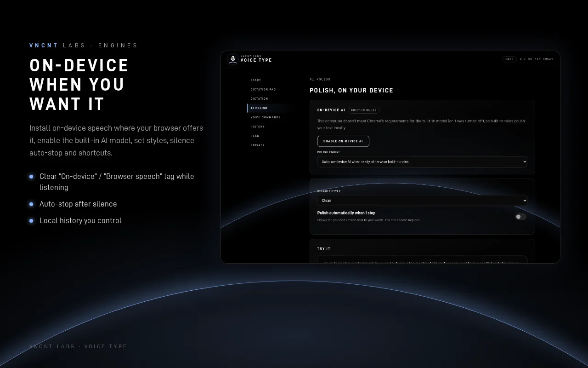Click the 'VNCNT LABS · ENGINES' label
The width and height of the screenshot is (588, 368).
tap(84, 45)
